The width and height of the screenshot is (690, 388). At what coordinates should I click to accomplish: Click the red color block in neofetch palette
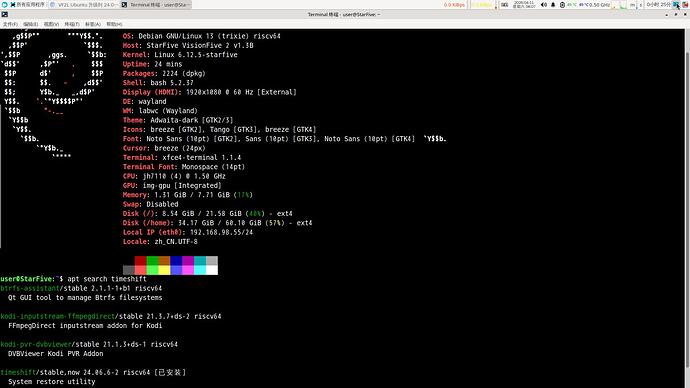pos(140,261)
